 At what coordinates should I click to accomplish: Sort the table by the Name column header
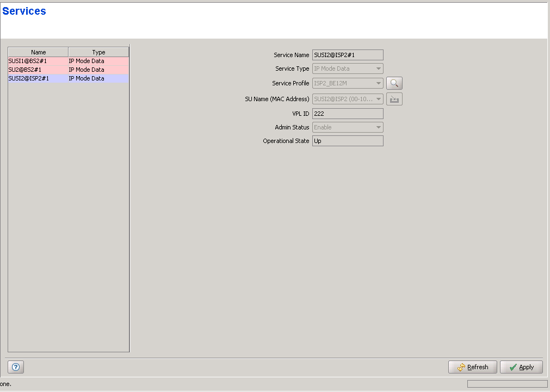(x=38, y=52)
